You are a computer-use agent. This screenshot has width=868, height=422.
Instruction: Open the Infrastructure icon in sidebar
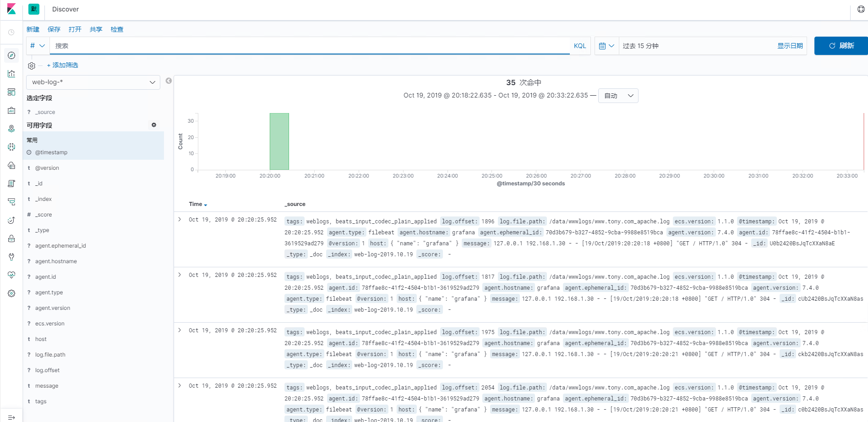(x=11, y=165)
